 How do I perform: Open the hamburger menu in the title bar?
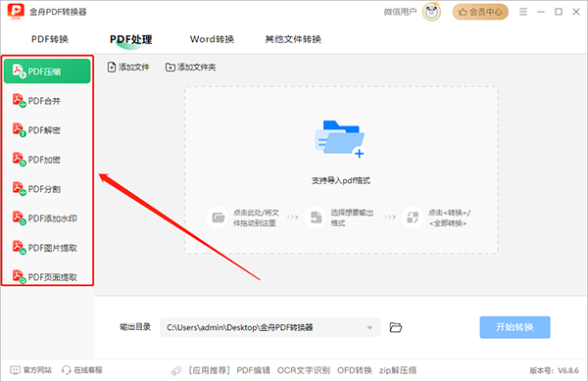point(523,12)
